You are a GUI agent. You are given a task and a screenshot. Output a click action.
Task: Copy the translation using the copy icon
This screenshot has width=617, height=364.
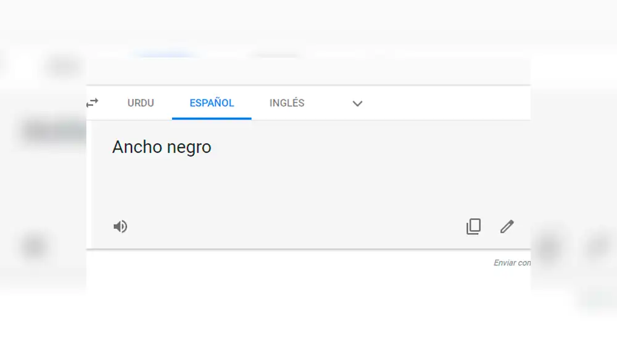tap(473, 226)
